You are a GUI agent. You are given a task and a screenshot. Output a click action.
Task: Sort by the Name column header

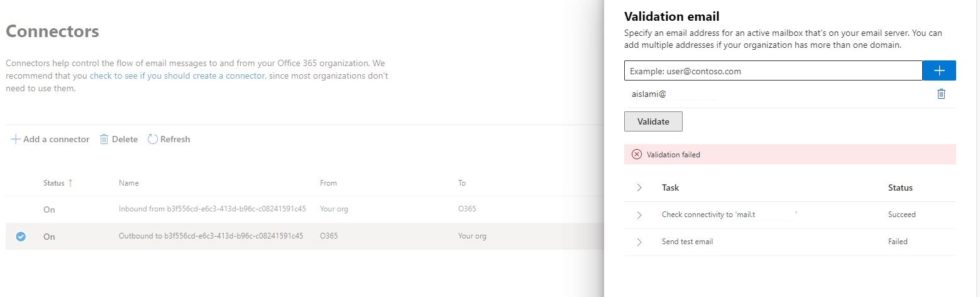coord(129,183)
